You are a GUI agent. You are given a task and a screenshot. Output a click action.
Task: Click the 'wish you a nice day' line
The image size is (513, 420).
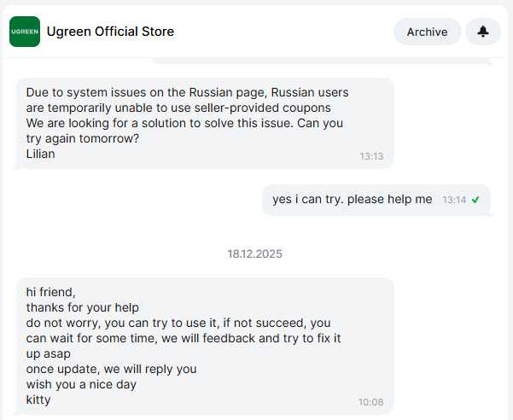(81, 384)
